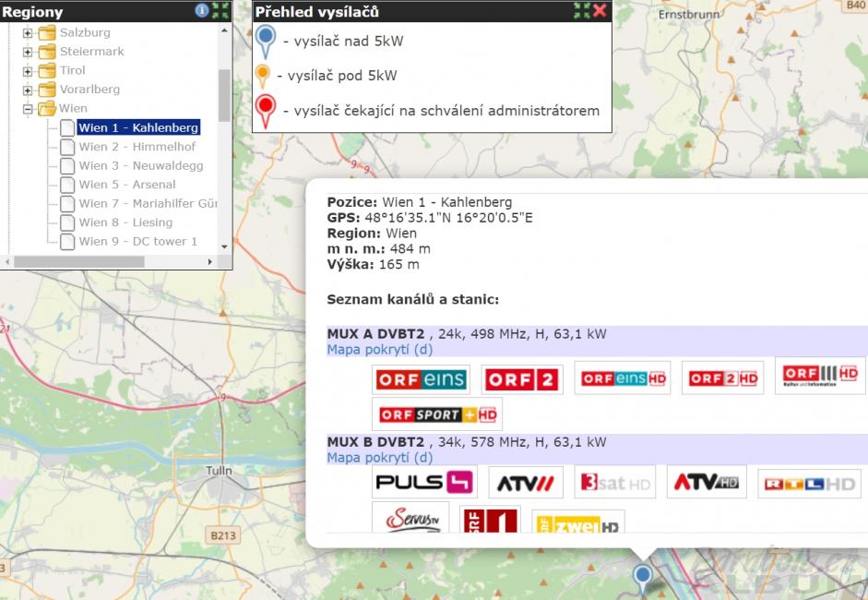
Task: Select Wien 3 - Neuwaldegg transmitter
Action: (141, 165)
